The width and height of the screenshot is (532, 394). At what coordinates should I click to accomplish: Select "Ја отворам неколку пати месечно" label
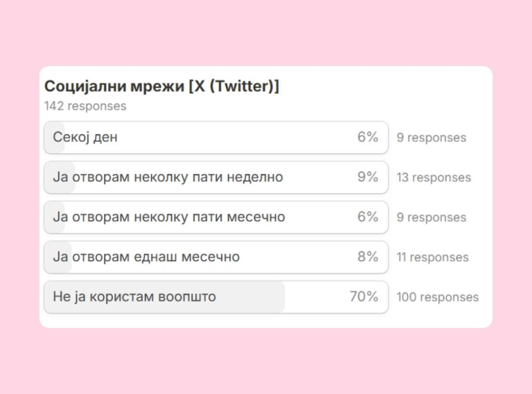(169, 217)
